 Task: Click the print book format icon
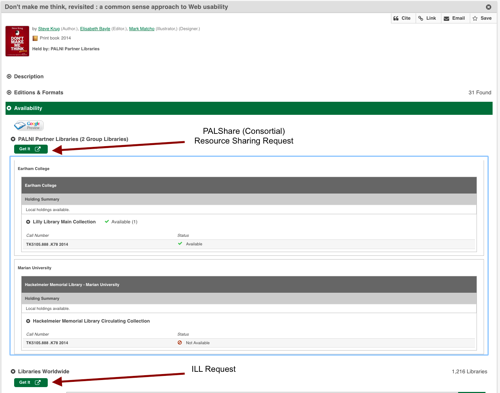[35, 38]
